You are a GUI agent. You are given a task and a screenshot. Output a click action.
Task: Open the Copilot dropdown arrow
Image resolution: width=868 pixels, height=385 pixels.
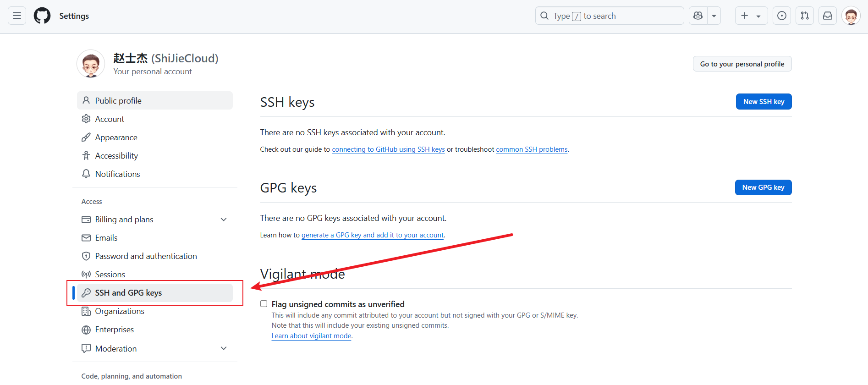tap(714, 16)
